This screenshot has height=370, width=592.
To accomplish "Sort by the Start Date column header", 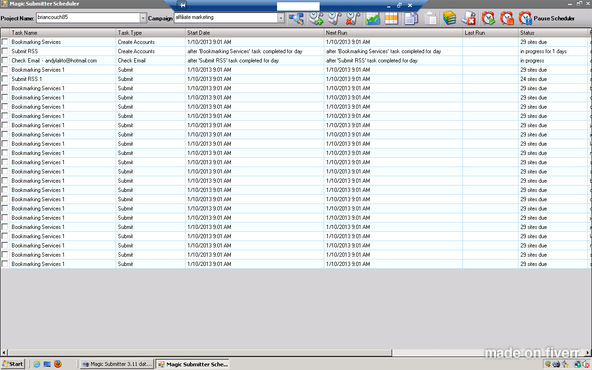I will (x=254, y=32).
